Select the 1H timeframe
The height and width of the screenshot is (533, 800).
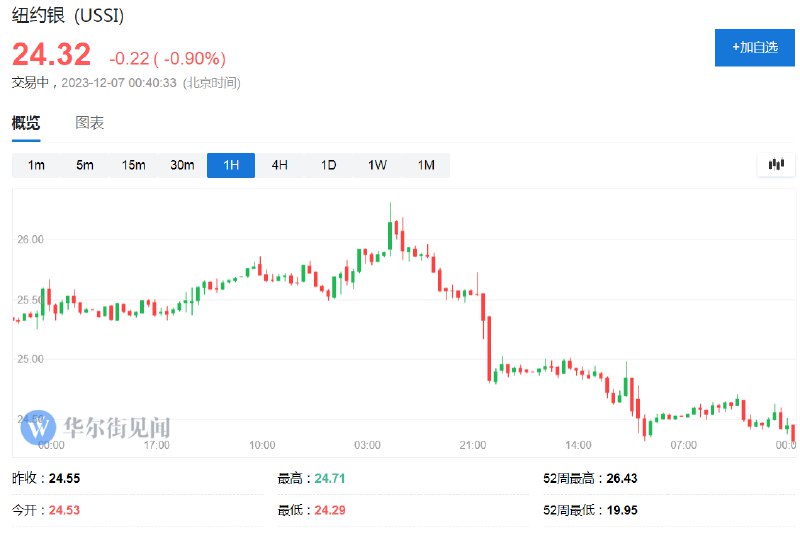[231, 165]
